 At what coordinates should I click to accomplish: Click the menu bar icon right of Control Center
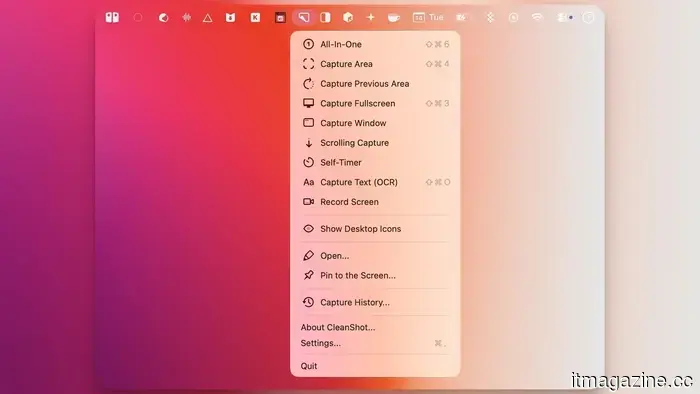(588, 17)
